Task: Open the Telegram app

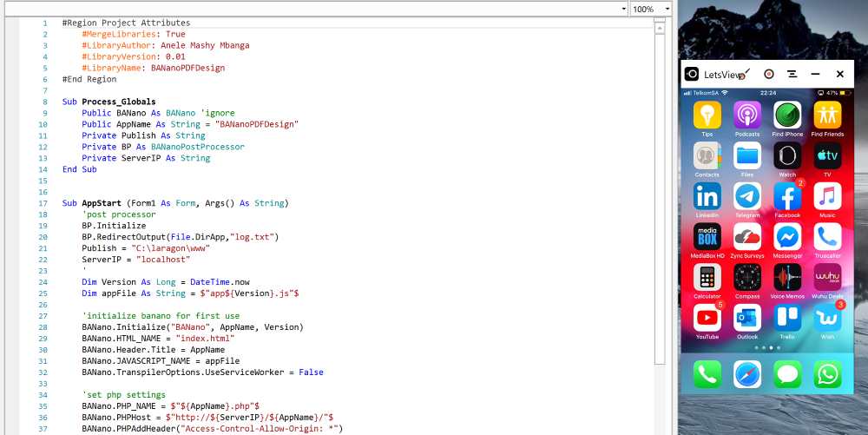Action: click(747, 196)
